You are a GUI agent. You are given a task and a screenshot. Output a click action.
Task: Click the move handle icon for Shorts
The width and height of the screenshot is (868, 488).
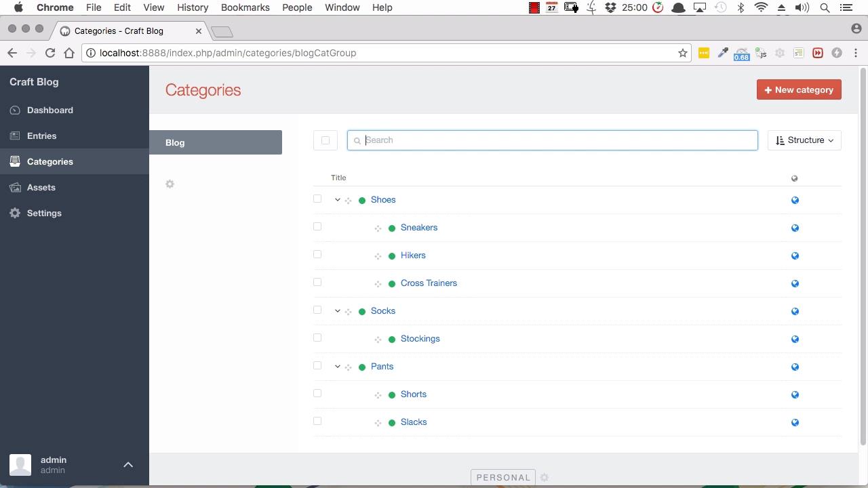[x=378, y=394]
